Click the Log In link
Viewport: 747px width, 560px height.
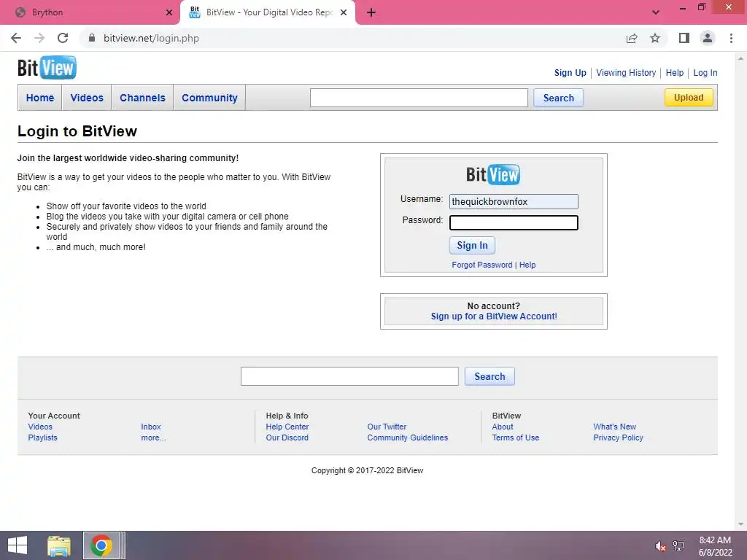705,73
